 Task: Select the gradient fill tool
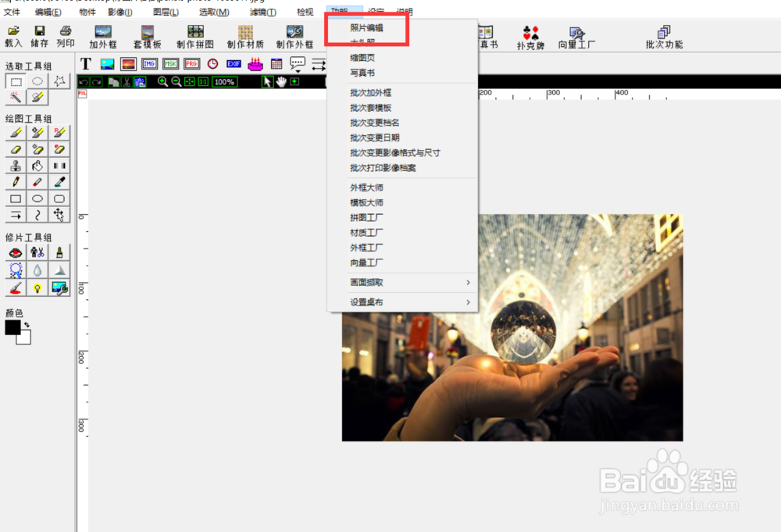[59, 166]
